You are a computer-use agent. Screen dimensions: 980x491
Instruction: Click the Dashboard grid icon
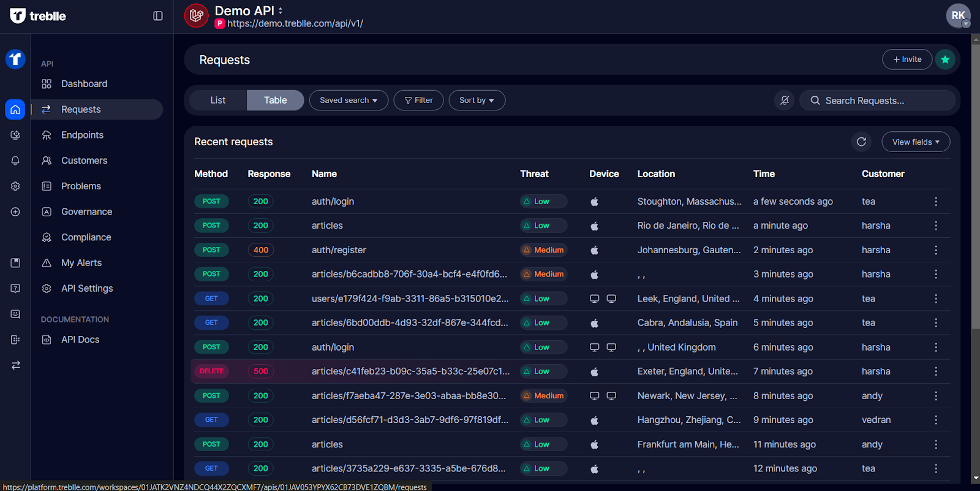(x=47, y=84)
